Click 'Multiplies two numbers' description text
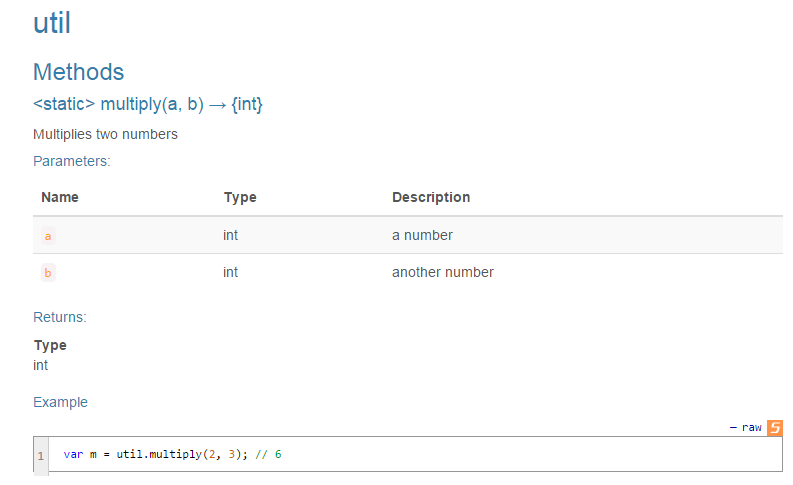 tap(105, 134)
